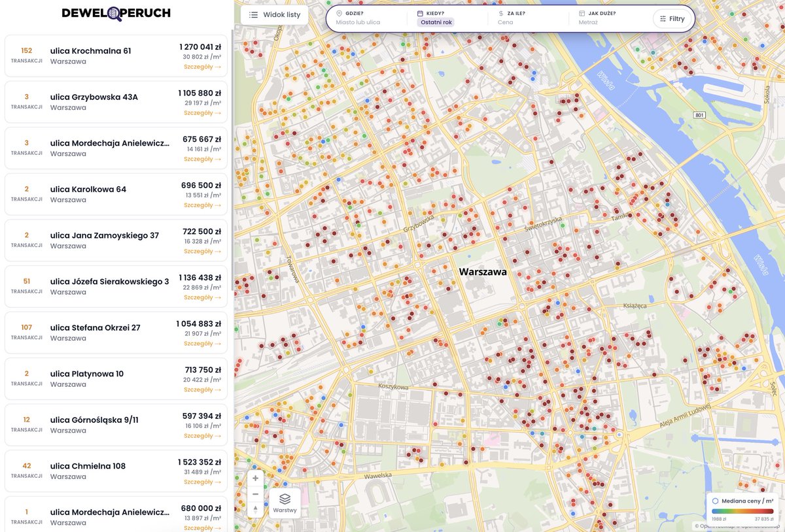Image resolution: width=785 pixels, height=532 pixels.
Task: Click the 22 869 zł per m² value
Action: coord(202,288)
